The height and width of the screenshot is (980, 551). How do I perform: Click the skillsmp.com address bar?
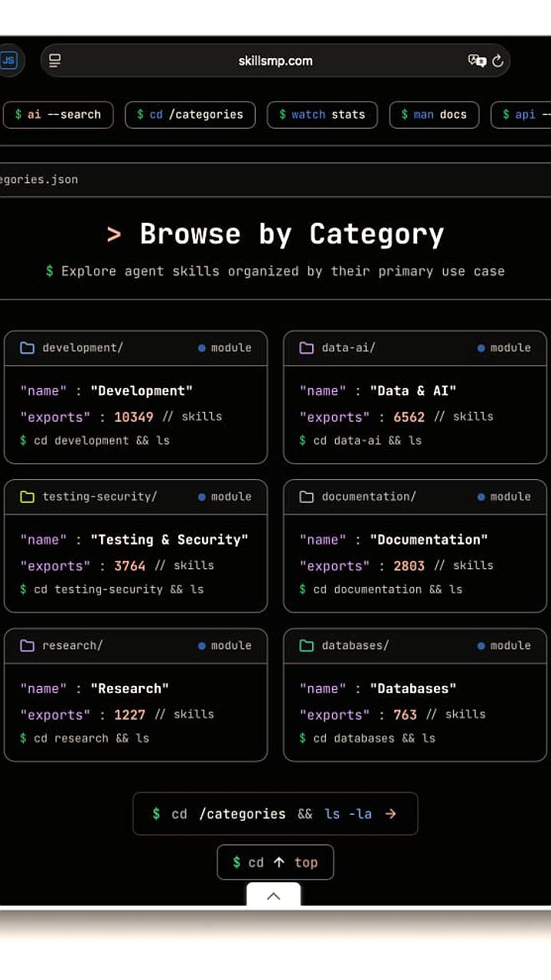click(277, 60)
